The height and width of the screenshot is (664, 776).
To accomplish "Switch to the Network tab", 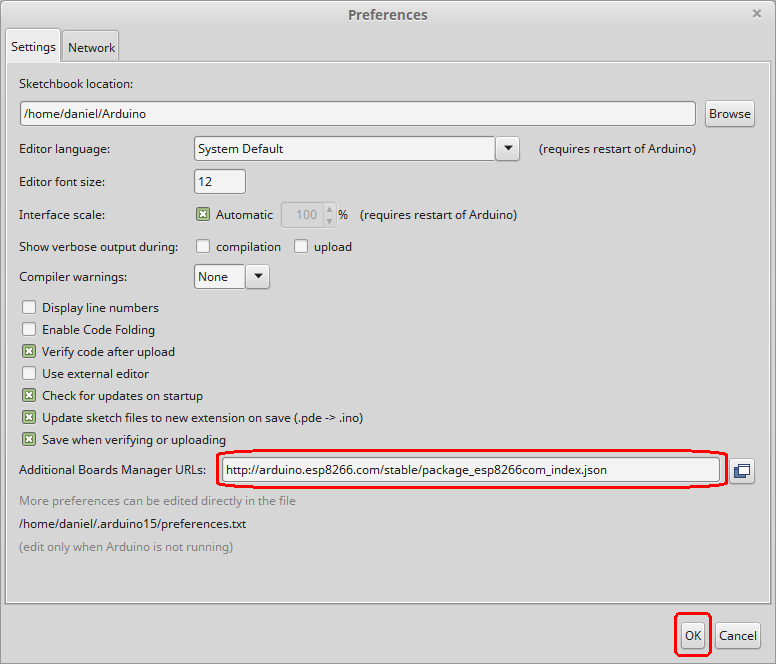I will click(x=91, y=47).
